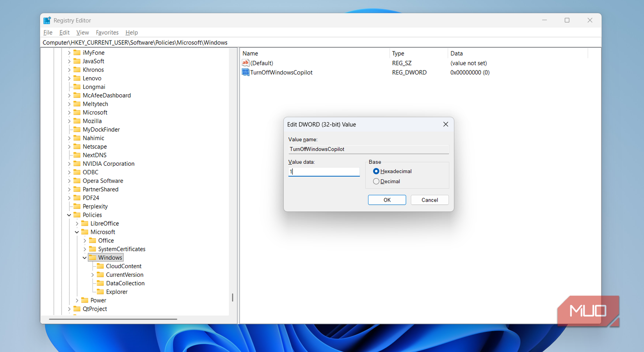Expand the McAfeeDashboard tree node

69,96
